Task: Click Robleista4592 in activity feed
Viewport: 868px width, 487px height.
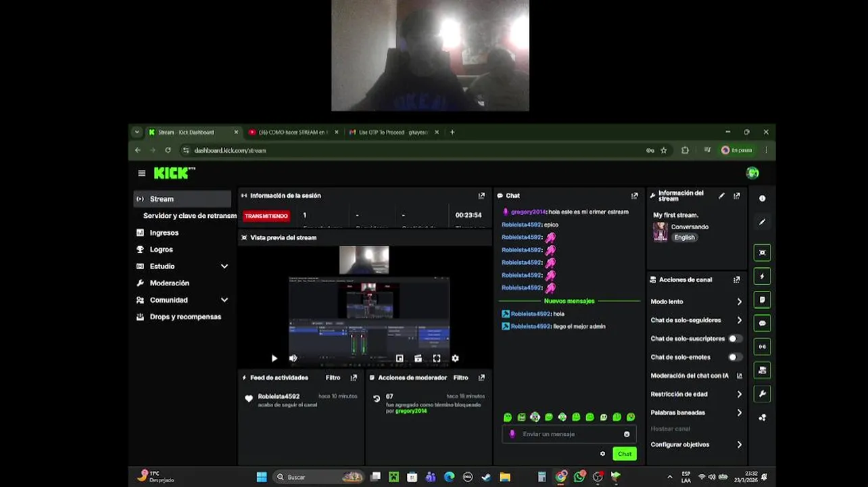Action: [279, 396]
